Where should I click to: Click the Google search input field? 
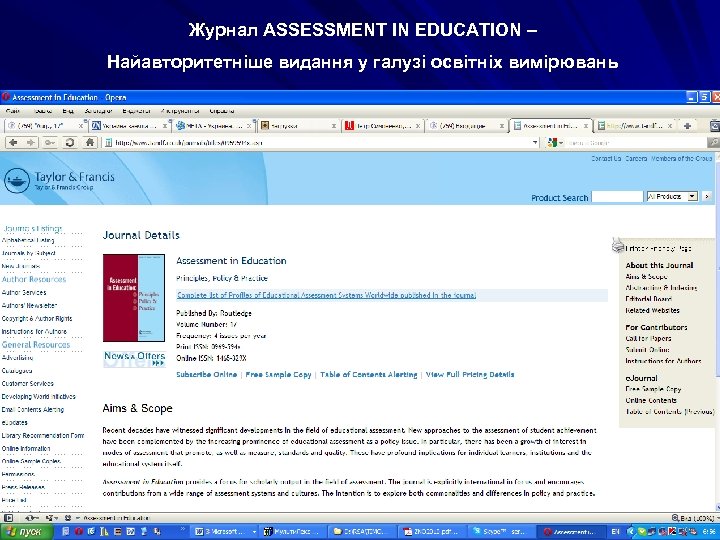point(636,143)
